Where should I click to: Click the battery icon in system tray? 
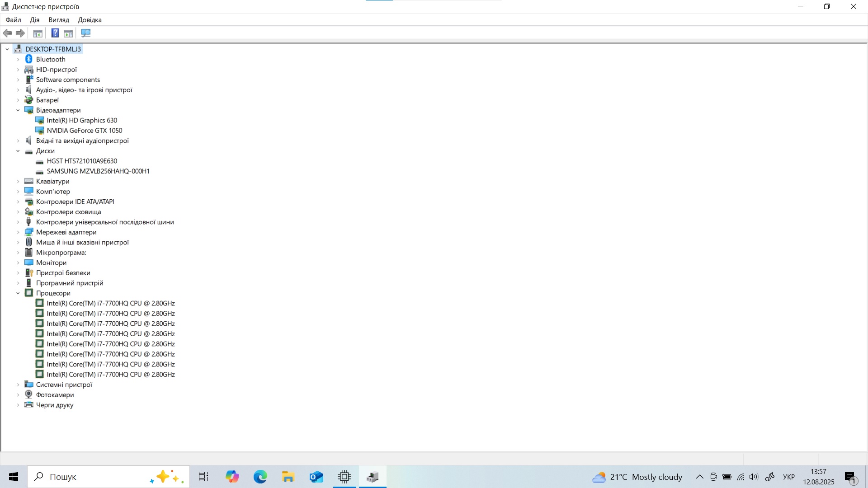(727, 477)
